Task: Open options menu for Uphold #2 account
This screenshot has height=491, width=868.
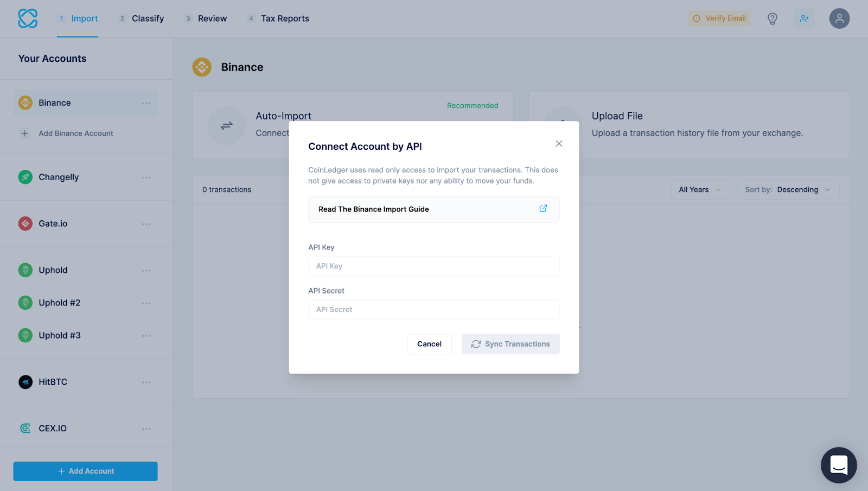Action: (x=146, y=303)
